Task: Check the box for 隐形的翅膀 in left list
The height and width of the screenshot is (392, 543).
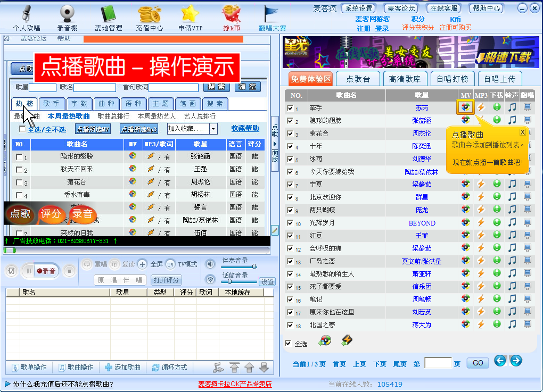Action: click(19, 157)
